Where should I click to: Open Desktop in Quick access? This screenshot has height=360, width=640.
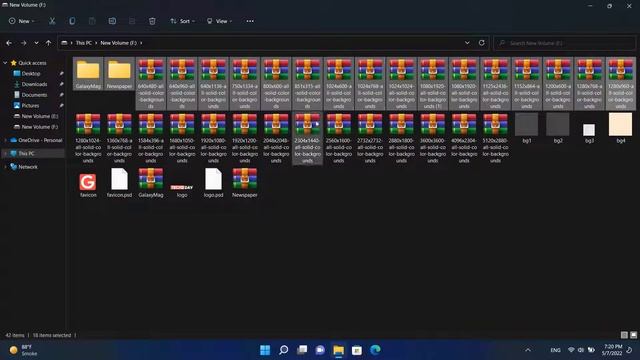(x=31, y=73)
